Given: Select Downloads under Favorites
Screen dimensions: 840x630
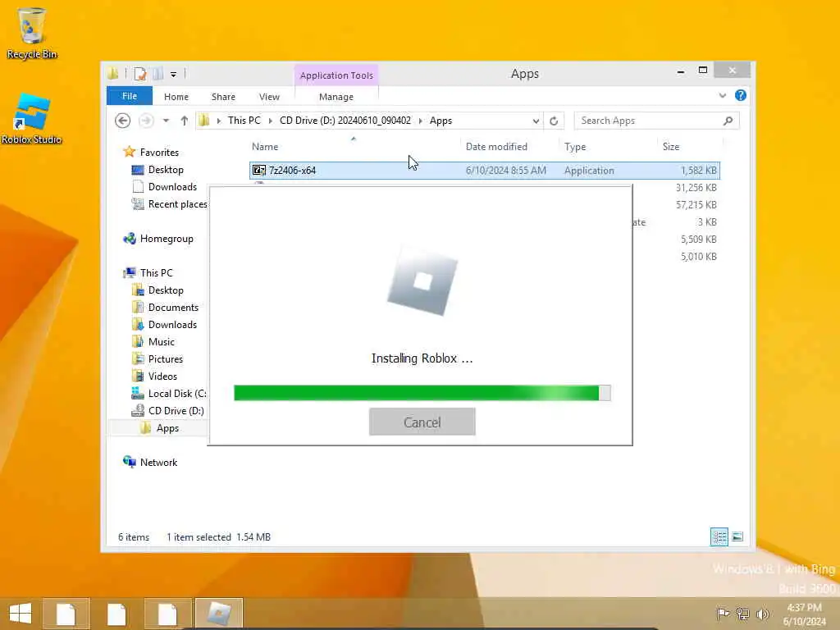Looking at the screenshot, I should click(x=172, y=187).
